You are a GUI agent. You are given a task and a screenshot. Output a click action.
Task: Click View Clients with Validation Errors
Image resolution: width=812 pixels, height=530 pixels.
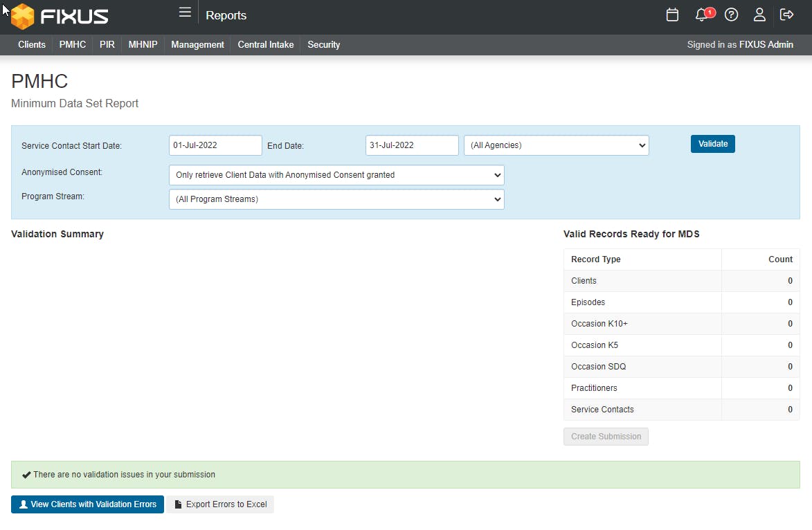tap(87, 504)
